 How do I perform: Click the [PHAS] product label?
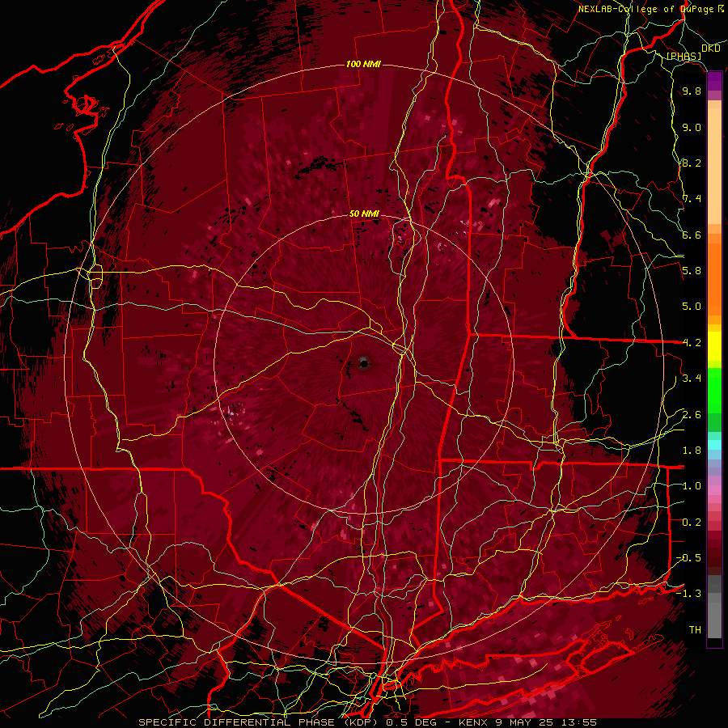point(684,57)
